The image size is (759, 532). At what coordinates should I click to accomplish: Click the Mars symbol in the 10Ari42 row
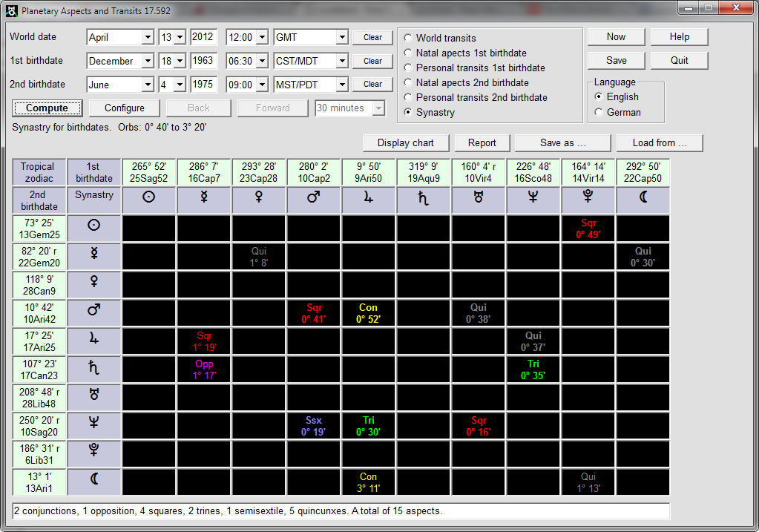click(x=94, y=309)
